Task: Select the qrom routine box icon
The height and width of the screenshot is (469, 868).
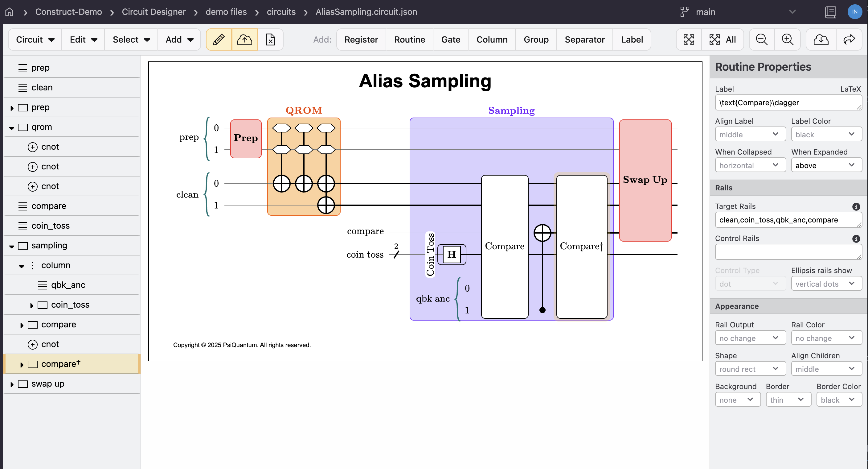Action: (23, 127)
